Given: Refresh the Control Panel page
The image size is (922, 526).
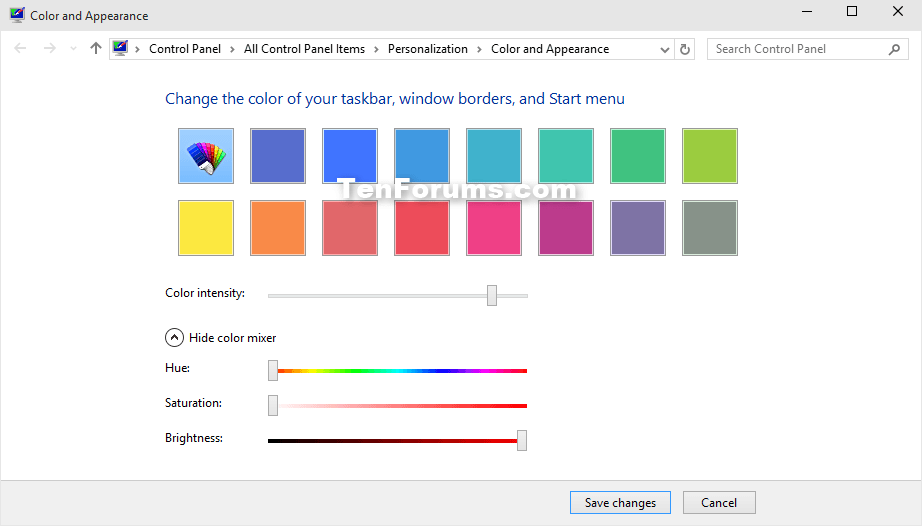Looking at the screenshot, I should [x=684, y=49].
